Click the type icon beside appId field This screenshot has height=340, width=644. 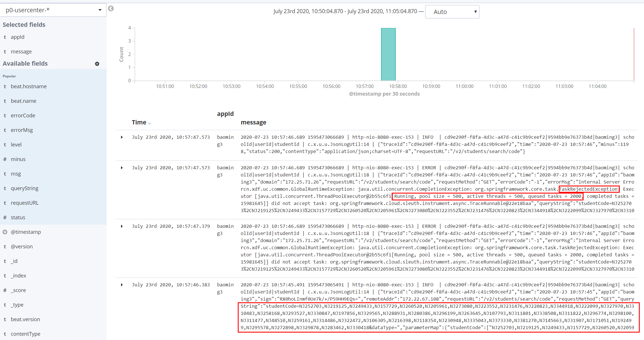tap(5, 37)
